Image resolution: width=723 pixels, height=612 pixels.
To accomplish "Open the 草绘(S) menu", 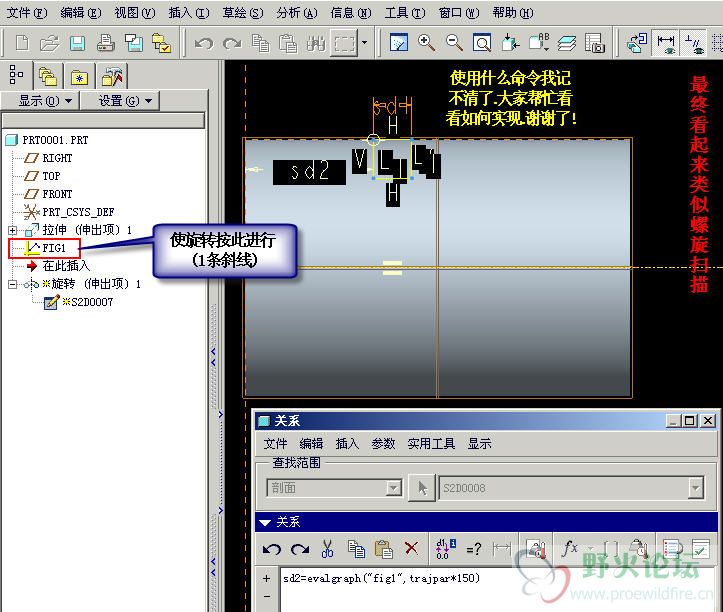I will pos(243,12).
